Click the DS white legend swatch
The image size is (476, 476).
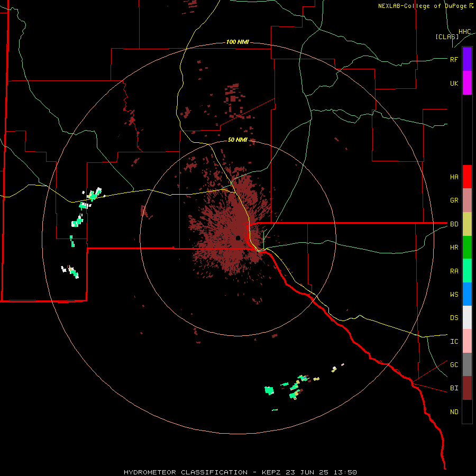point(467,317)
